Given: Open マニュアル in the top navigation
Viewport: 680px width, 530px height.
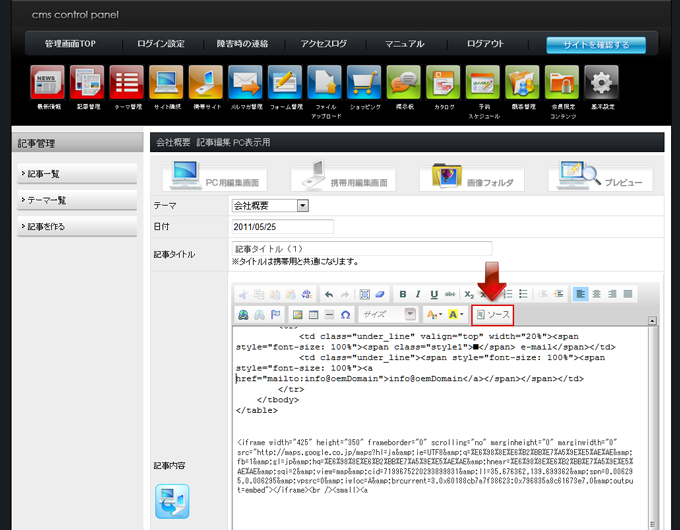Looking at the screenshot, I should 404,45.
